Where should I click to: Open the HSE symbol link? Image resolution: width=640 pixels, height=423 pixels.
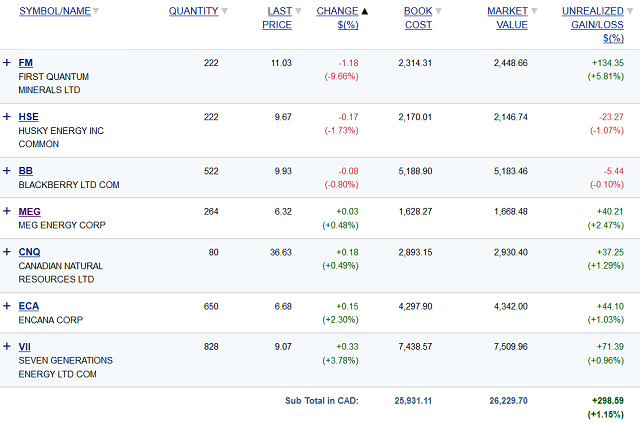coord(28,117)
